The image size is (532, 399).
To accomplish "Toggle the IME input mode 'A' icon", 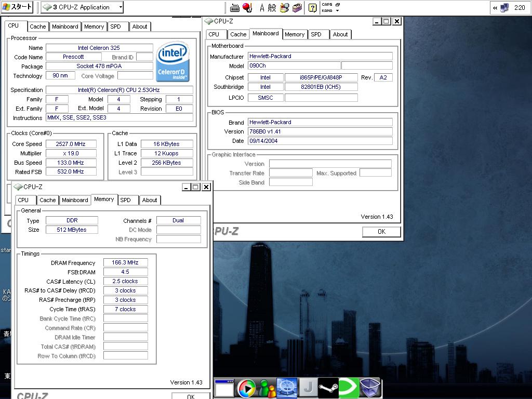I will click(x=262, y=7).
